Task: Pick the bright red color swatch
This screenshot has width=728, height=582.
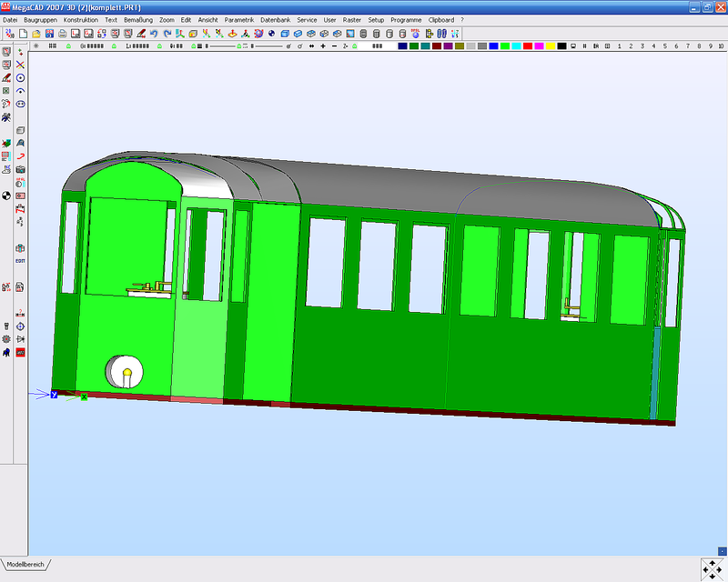Action: [x=528, y=46]
